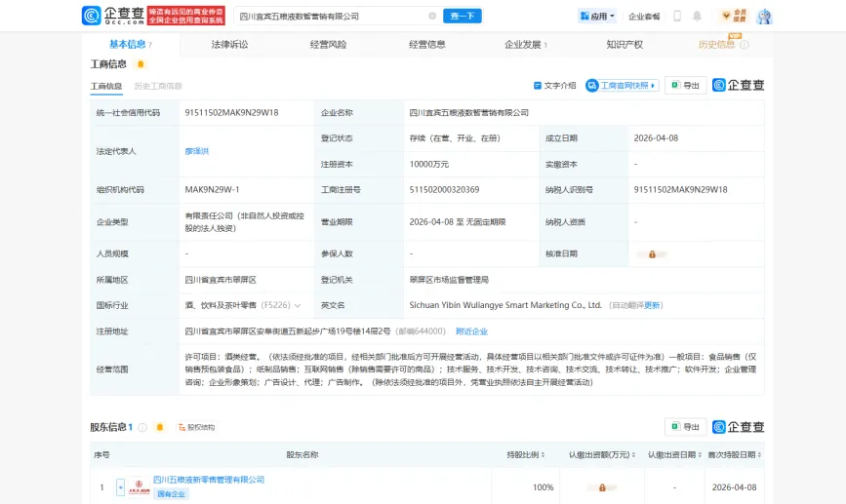The height and width of the screenshot is (504, 846).
Task: Click the mobile phone icon in header
Action: (677, 17)
